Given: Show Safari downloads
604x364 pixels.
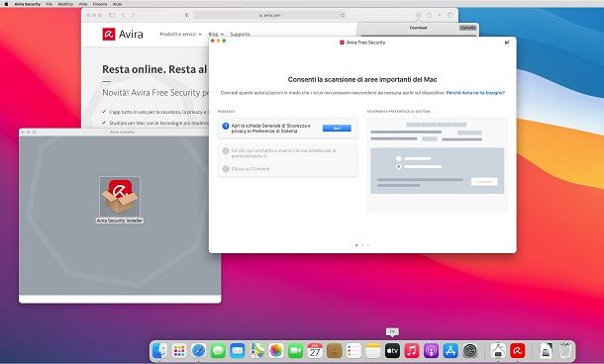Looking at the screenshot, I should click(418, 15).
